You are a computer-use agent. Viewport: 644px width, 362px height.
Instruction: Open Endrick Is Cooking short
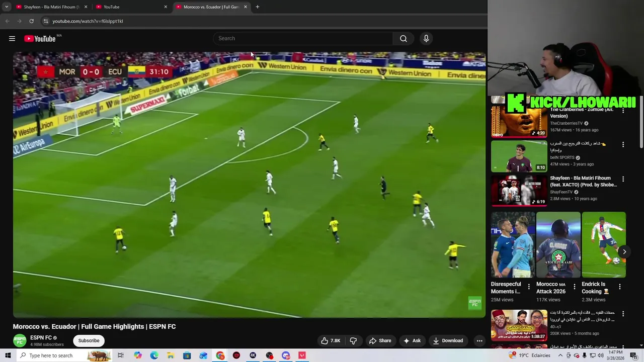pyautogui.click(x=604, y=245)
